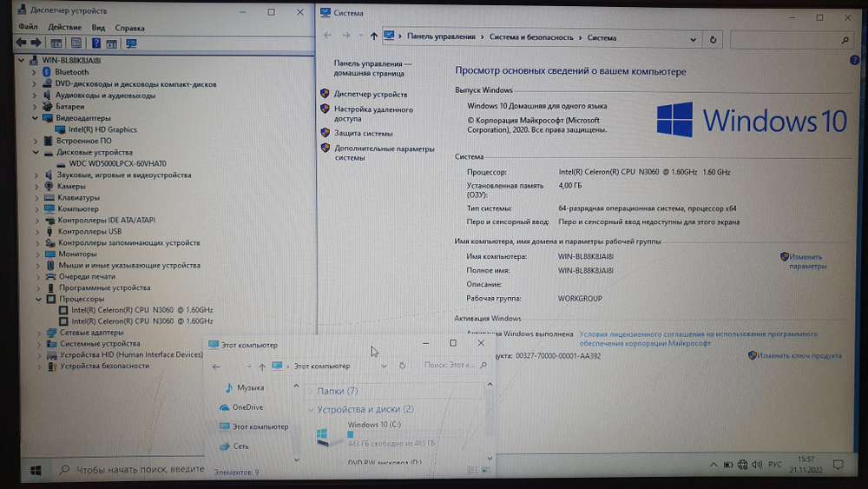Click the search magnifier in Система window
Viewport: 868px width, 489px height.
coord(845,41)
